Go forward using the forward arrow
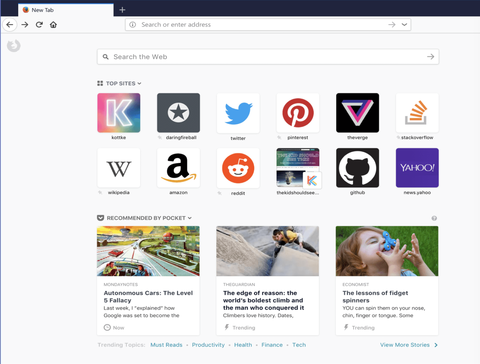This screenshot has width=480, height=364. pyautogui.click(x=25, y=25)
